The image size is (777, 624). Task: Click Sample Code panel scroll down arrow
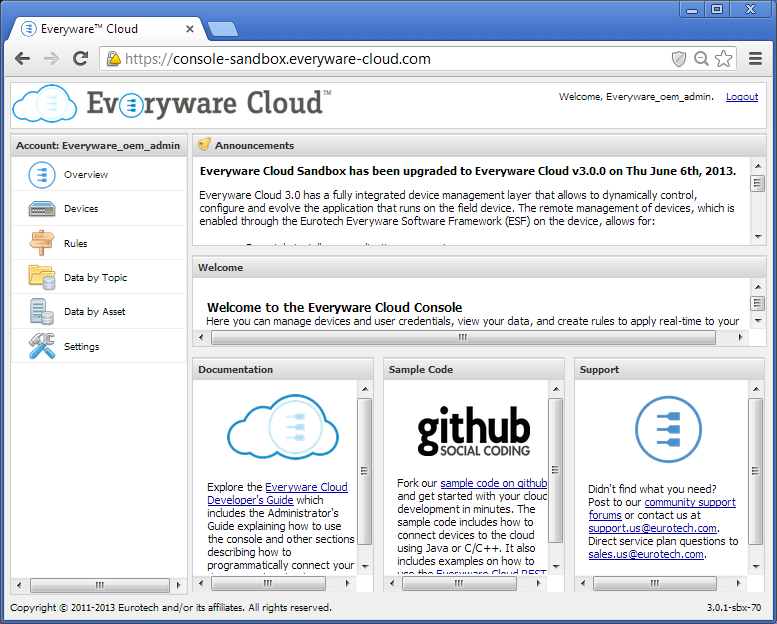pos(555,566)
